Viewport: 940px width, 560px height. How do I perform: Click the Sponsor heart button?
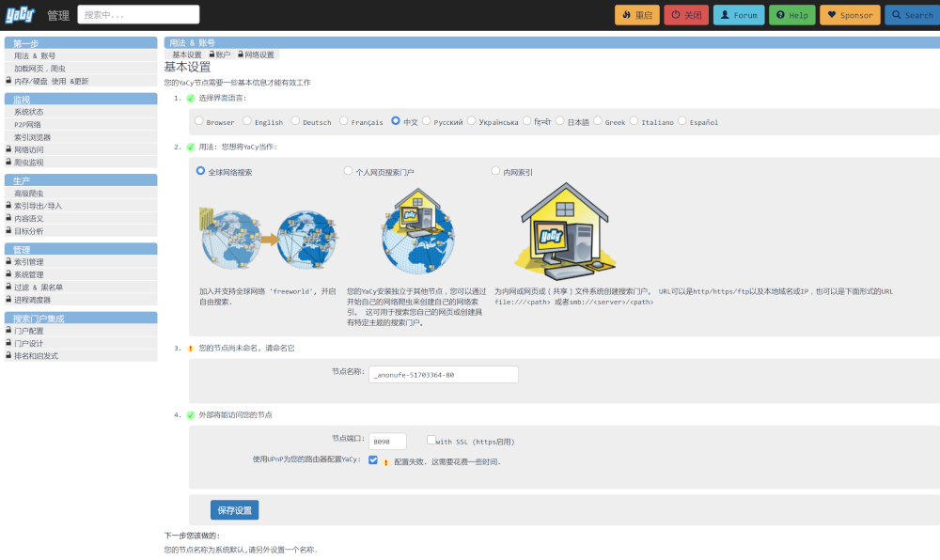pyautogui.click(x=849, y=15)
